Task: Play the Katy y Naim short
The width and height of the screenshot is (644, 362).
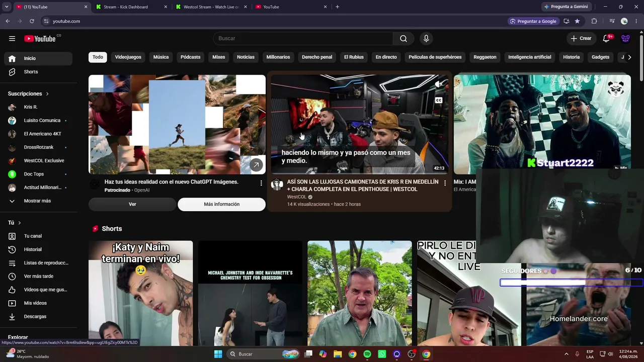Action: click(141, 293)
